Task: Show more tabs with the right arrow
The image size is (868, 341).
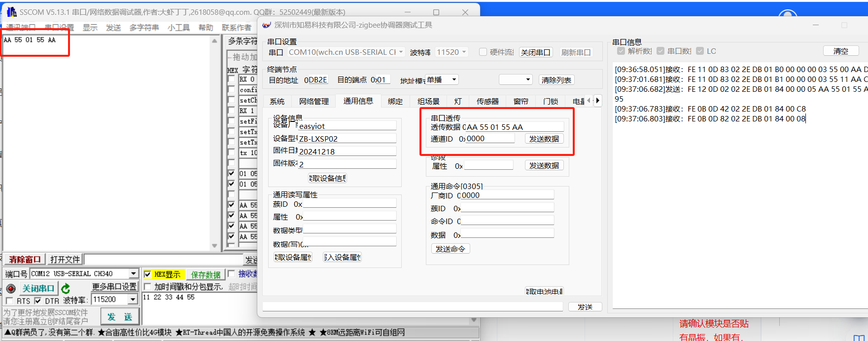Action: coord(598,101)
